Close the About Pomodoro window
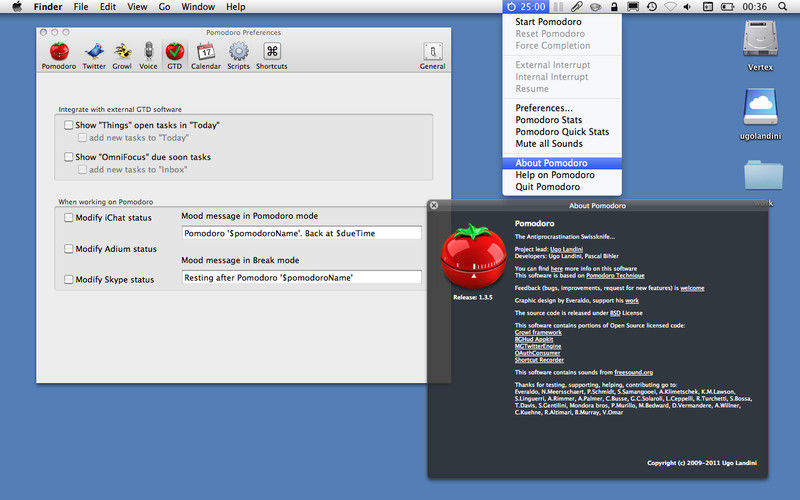Viewport: 800px width, 500px height. (434, 205)
